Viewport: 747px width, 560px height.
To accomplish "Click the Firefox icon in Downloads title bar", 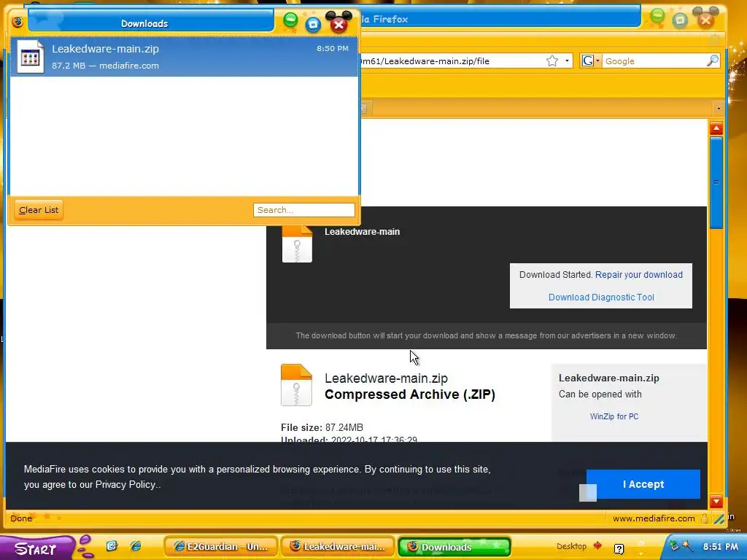I will 18,22.
